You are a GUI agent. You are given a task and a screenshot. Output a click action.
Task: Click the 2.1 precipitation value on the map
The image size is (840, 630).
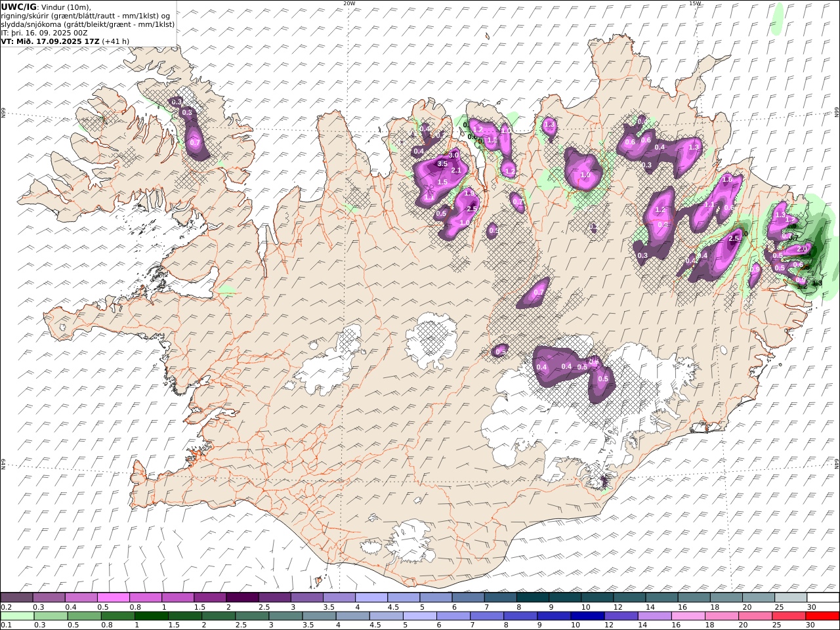click(x=457, y=171)
